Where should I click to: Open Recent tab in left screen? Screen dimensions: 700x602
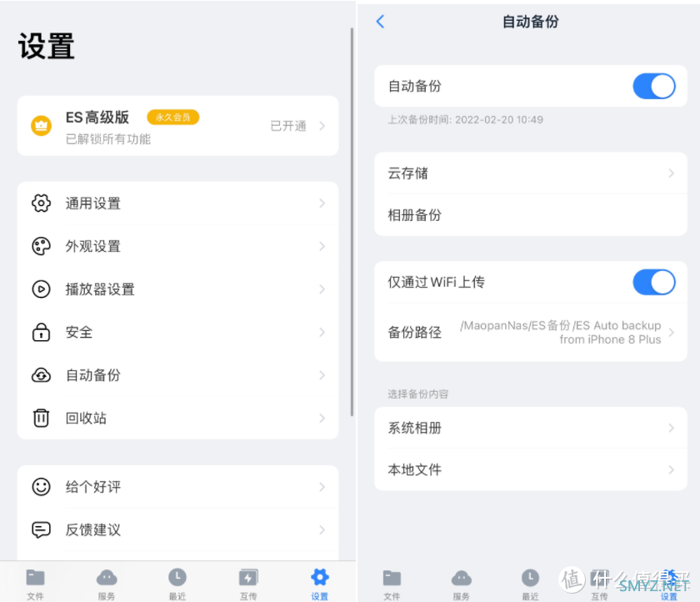177,584
